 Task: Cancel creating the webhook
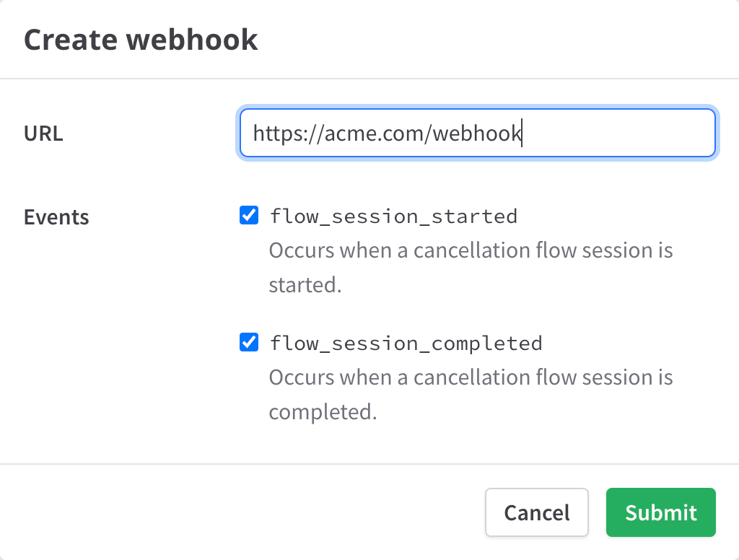point(537,512)
